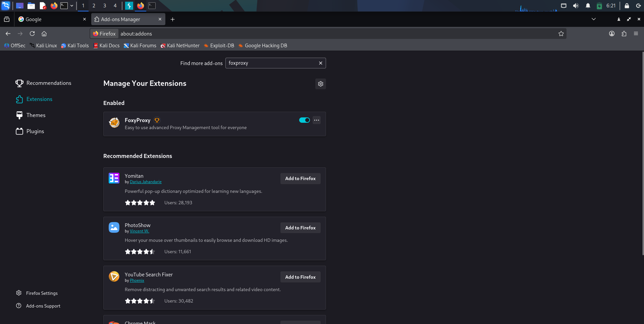Open the OffSec bookmark
This screenshot has width=644, height=324.
pyautogui.click(x=15, y=46)
